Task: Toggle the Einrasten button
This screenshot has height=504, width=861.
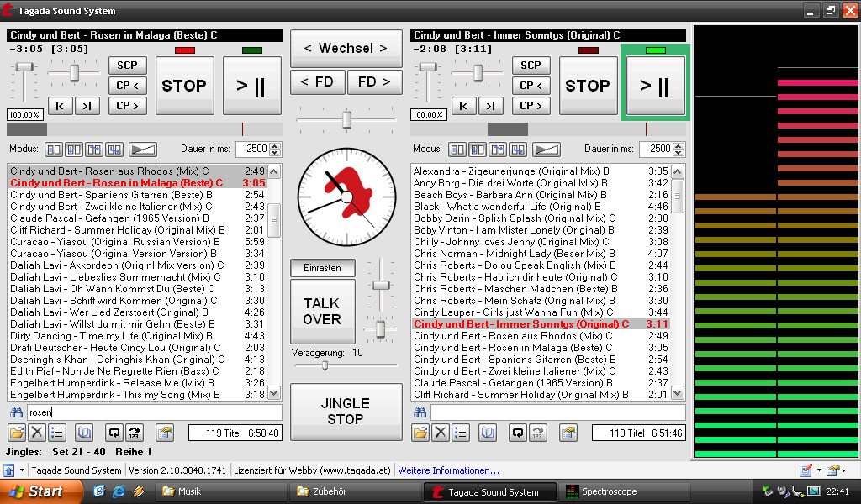Action: tap(322, 268)
